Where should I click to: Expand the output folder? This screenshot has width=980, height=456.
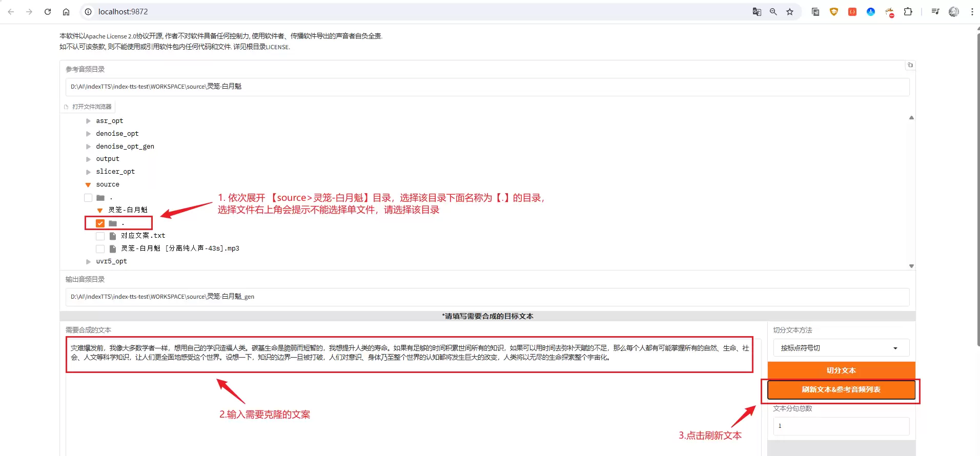point(88,159)
